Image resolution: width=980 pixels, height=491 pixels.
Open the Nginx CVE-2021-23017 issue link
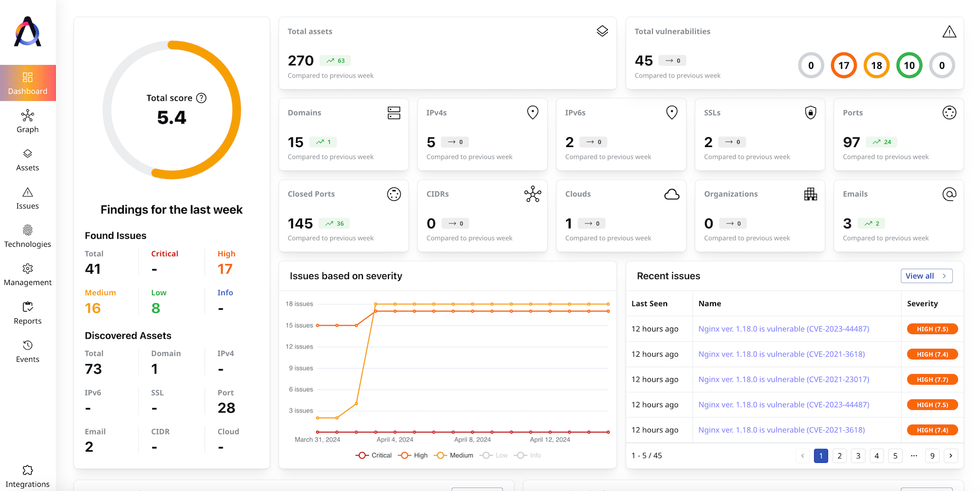point(783,380)
